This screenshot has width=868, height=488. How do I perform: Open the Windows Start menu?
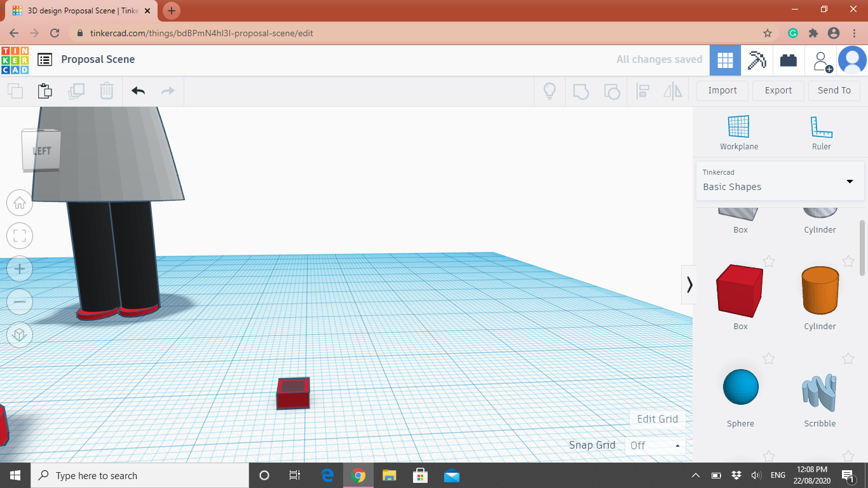pos(15,475)
